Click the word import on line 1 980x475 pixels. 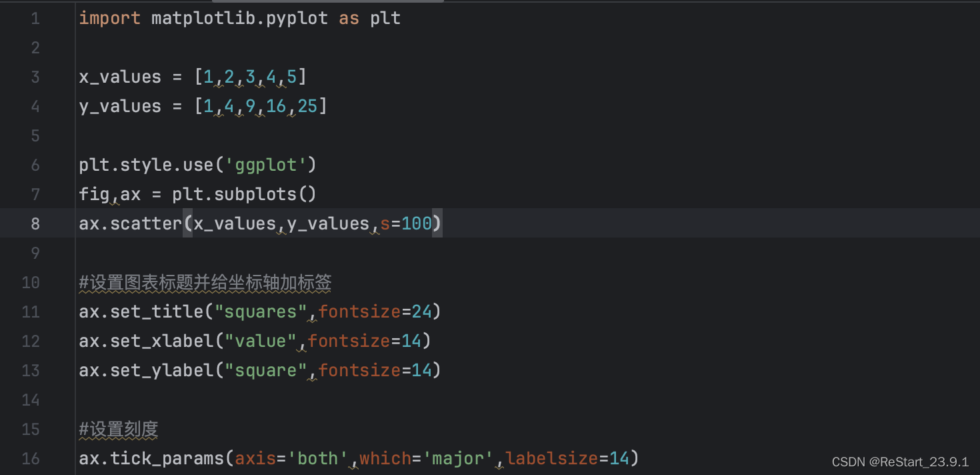[x=109, y=18]
